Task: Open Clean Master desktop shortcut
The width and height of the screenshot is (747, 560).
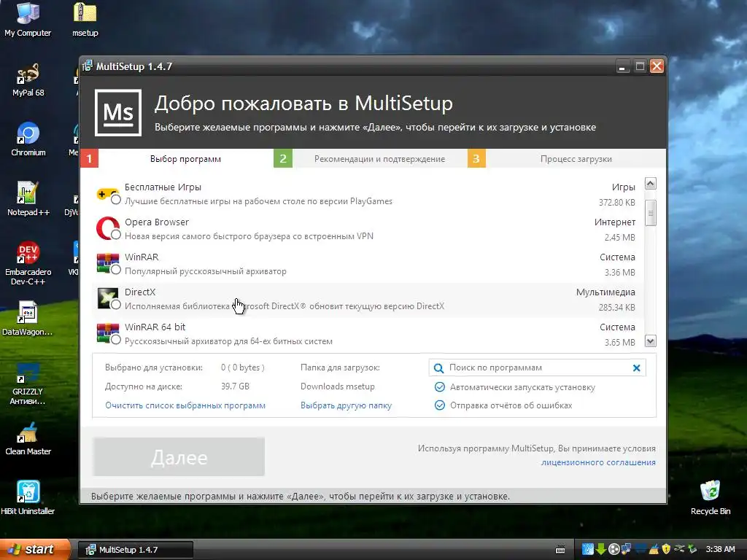Action: point(28,438)
